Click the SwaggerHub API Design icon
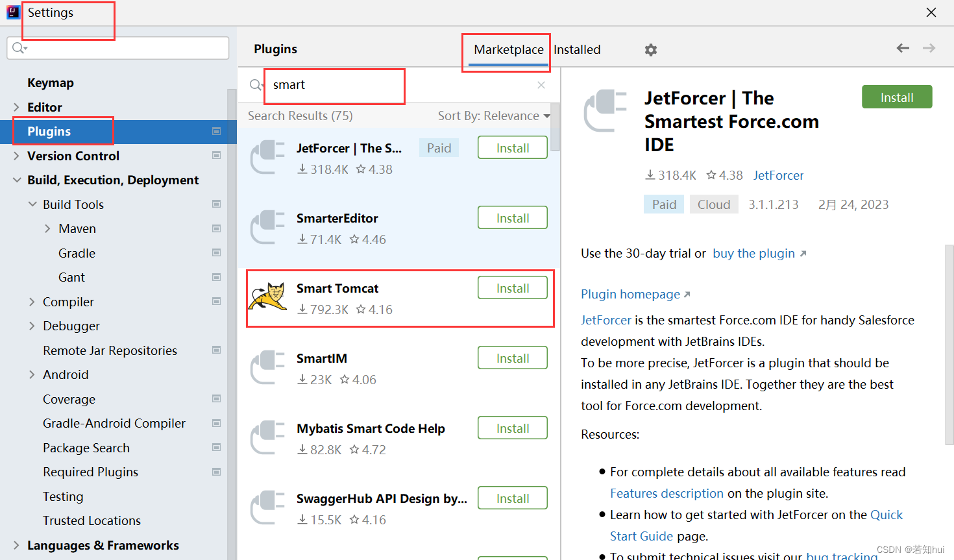 point(268,507)
